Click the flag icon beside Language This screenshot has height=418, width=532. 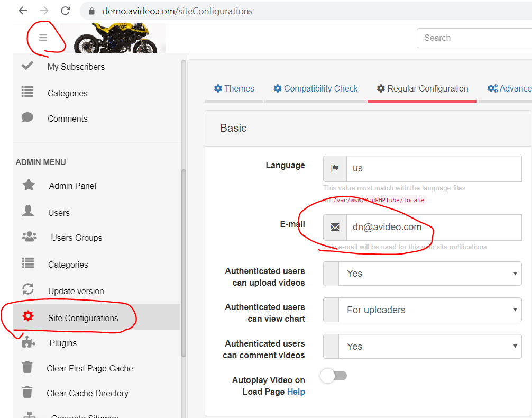[335, 168]
